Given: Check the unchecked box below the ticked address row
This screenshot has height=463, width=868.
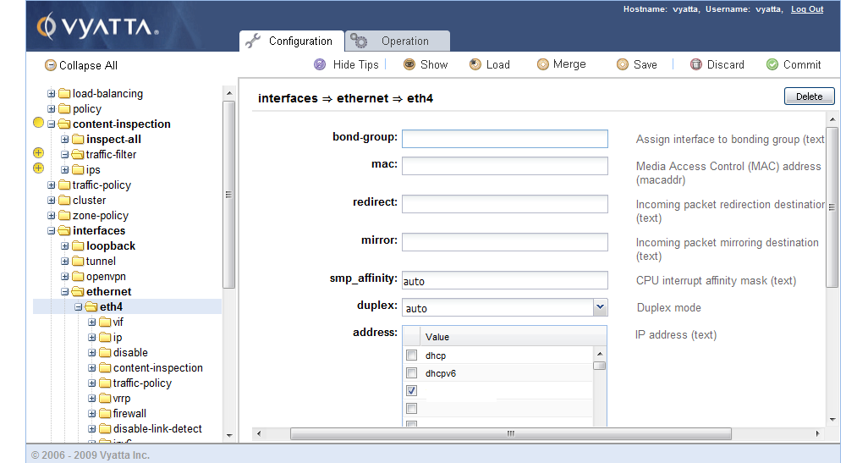Looking at the screenshot, I should pos(411,408).
